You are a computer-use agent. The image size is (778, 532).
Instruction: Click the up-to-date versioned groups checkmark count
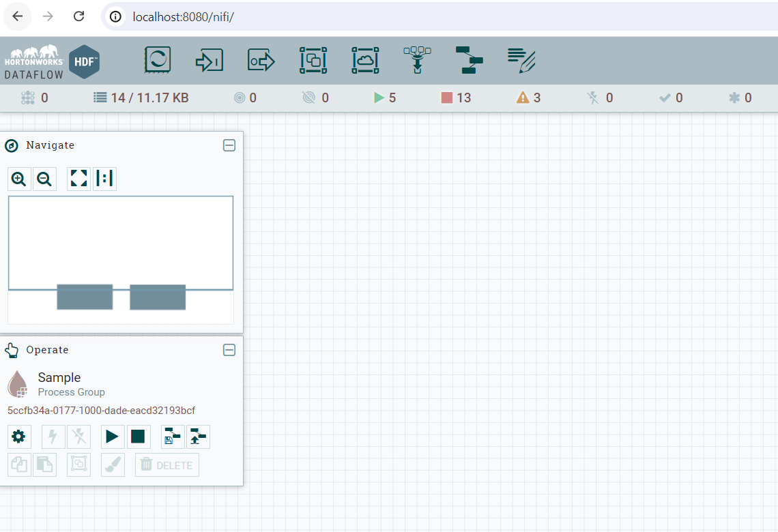(671, 98)
